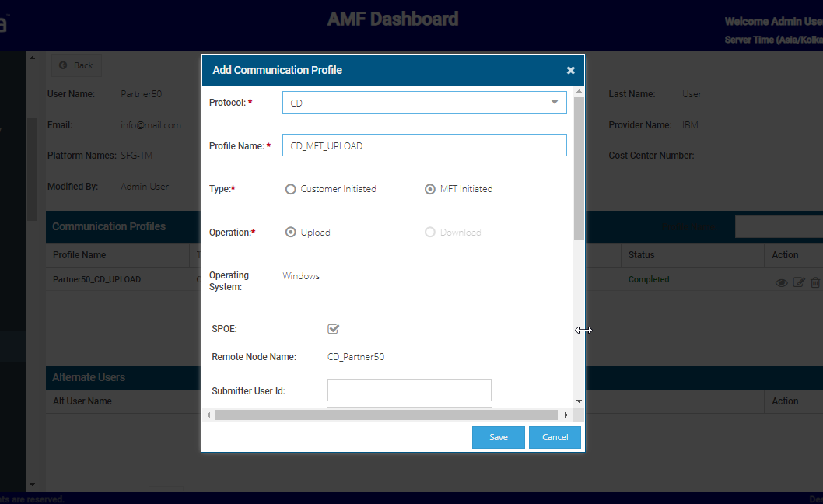
Task: View Partner50_CD_UPLOAD profile with eye icon
Action: pyautogui.click(x=781, y=283)
